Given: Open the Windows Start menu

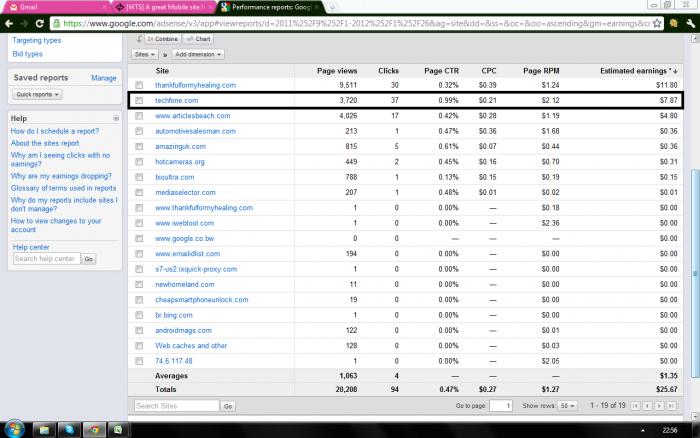Looking at the screenshot, I should pyautogui.click(x=14, y=430).
